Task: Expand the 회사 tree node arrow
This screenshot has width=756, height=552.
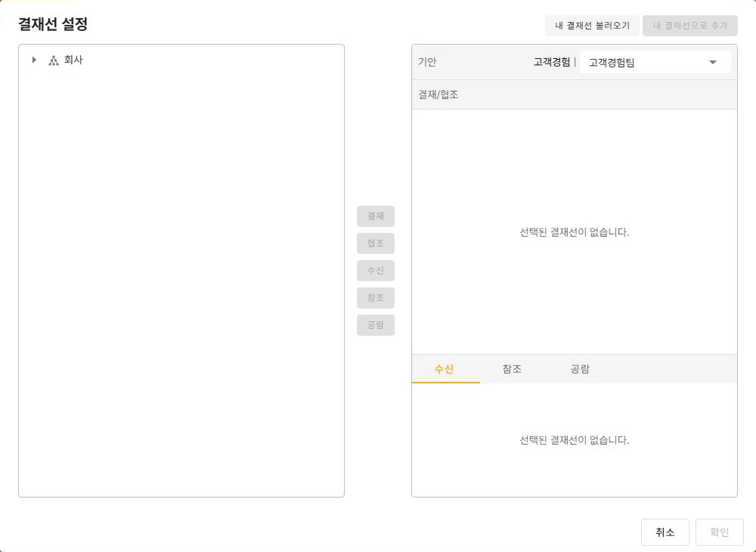Action: click(34, 60)
